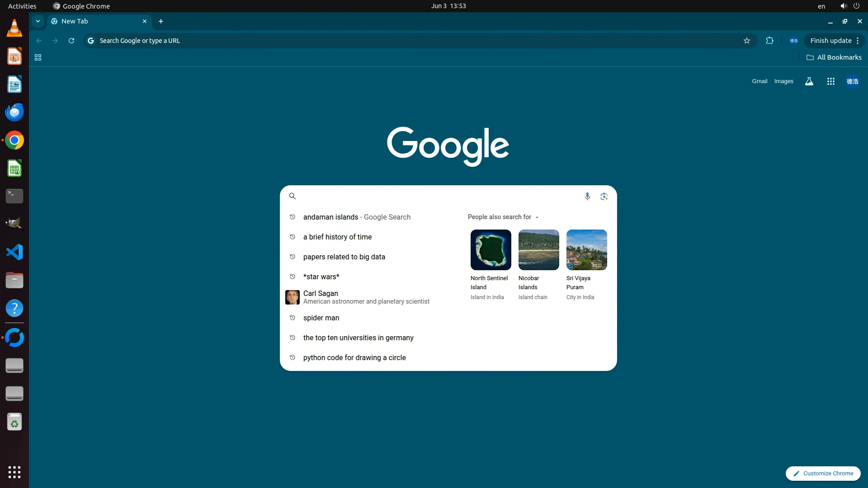Expand the tab search dropdown arrow
Image resolution: width=868 pixels, height=488 pixels.
point(38,21)
